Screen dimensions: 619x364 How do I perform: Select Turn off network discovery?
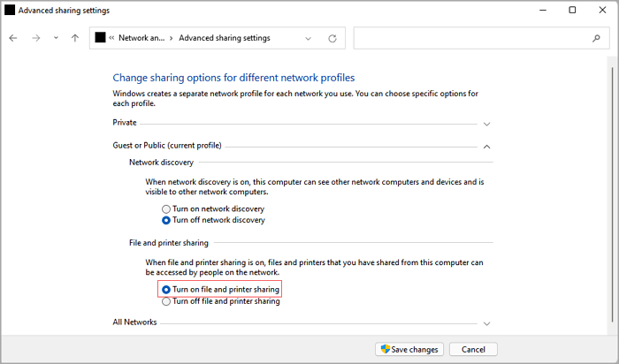coord(166,220)
